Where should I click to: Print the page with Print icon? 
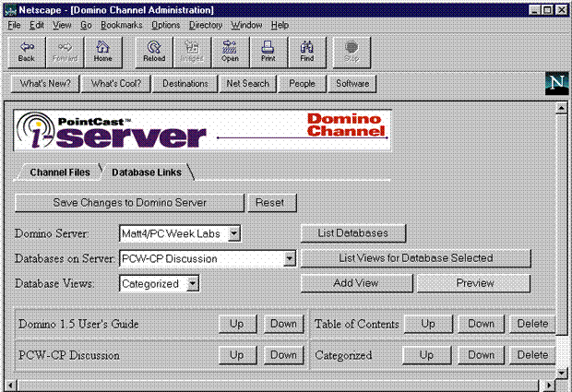click(x=268, y=53)
